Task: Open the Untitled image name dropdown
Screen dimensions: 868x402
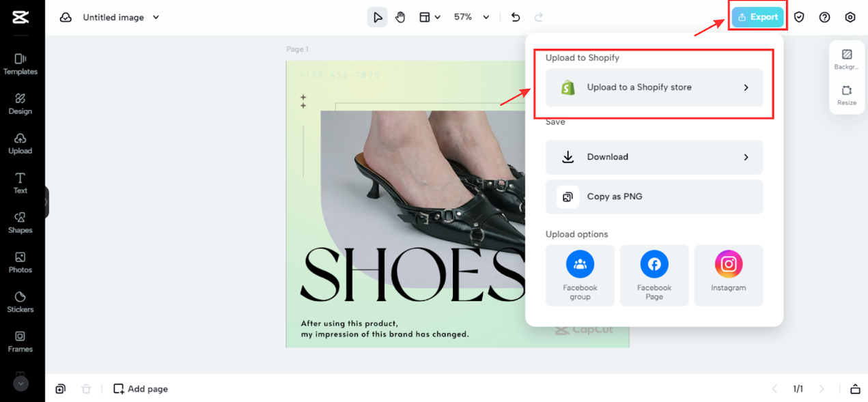Action: 121,17
